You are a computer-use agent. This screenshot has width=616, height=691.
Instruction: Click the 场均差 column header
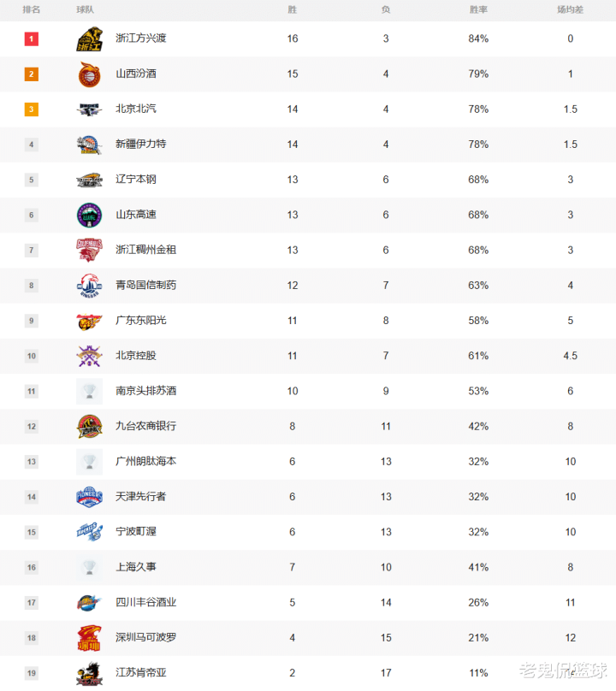[570, 9]
